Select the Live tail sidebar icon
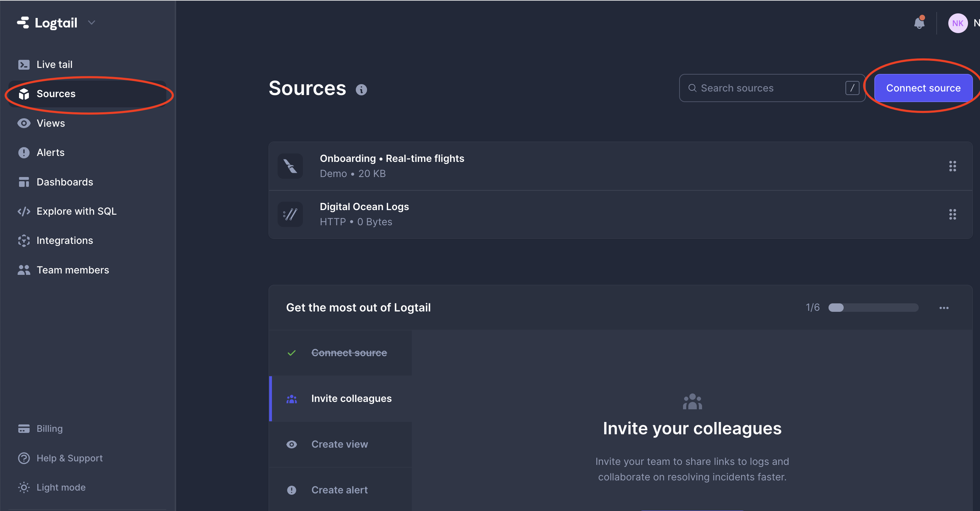Viewport: 980px width, 511px height. coord(24,64)
